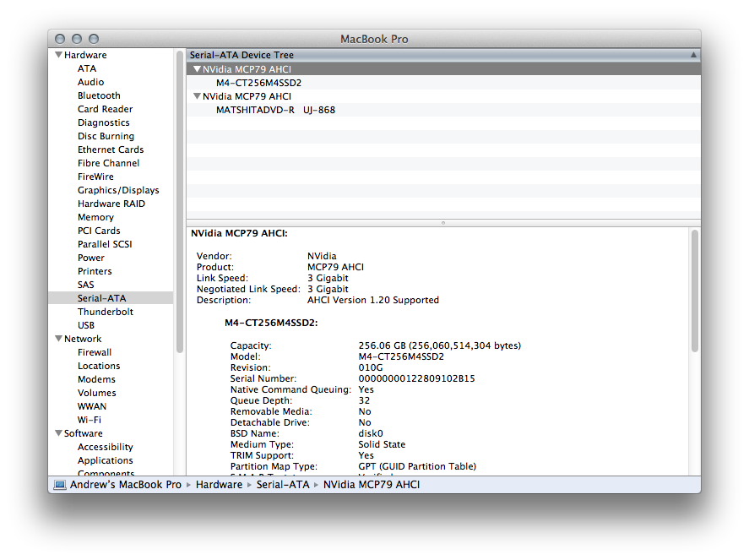Select Graphics/Displays category
749x560 pixels.
coord(118,190)
